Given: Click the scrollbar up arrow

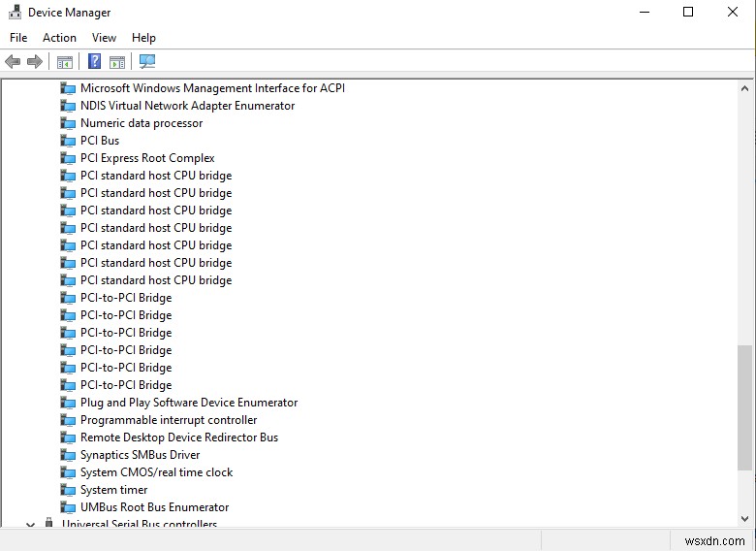Looking at the screenshot, I should click(x=744, y=88).
